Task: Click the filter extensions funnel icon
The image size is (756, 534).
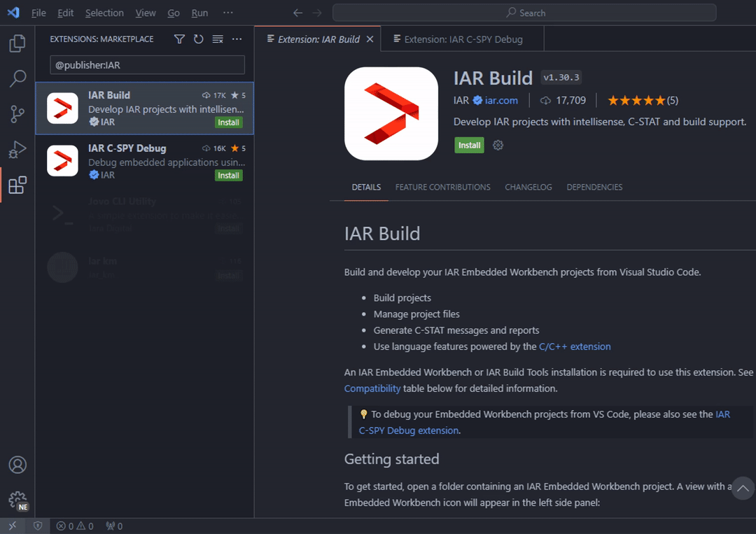Action: click(179, 39)
